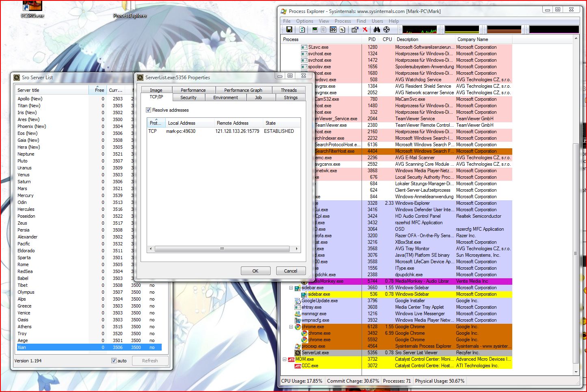587x392 pixels.
Task: Click the binoculars Find Handle icon
Action: 377,30
